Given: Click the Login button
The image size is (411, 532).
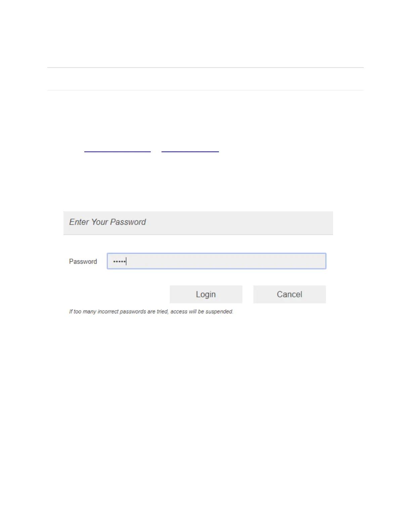Looking at the screenshot, I should click(206, 294).
